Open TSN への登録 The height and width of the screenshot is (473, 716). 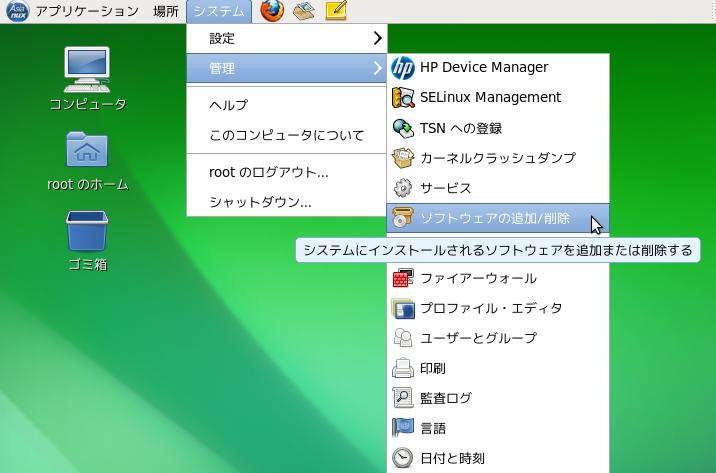point(460,128)
